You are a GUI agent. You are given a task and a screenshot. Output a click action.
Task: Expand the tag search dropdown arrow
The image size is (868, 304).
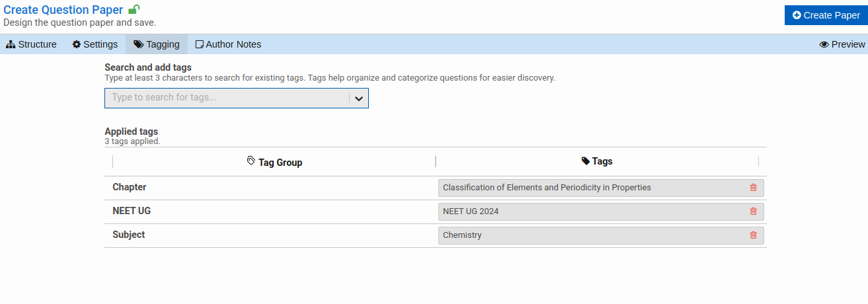(x=358, y=98)
